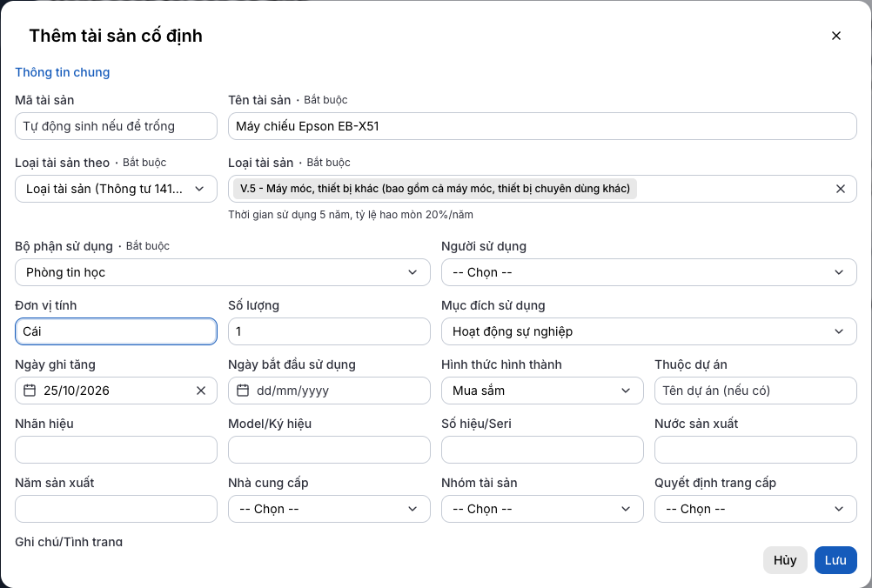Image resolution: width=872 pixels, height=588 pixels.
Task: Open the Thông tin chung section
Action: 63,72
